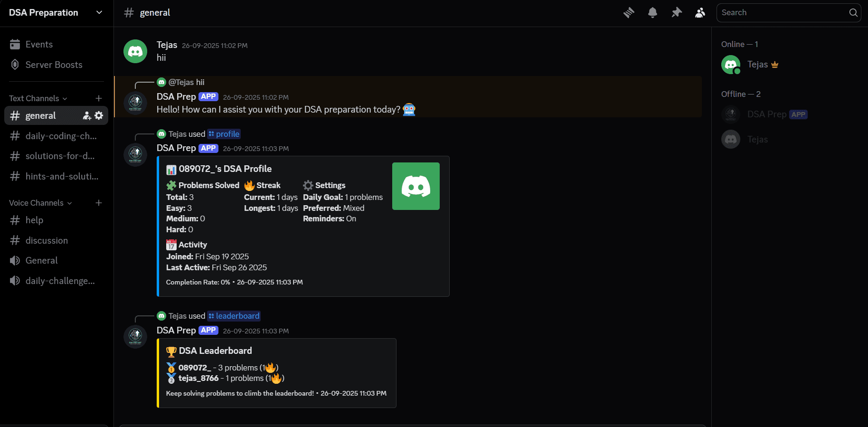Viewport: 868px width, 427px height.
Task: Click the invite people icon on general
Action: [87, 115]
